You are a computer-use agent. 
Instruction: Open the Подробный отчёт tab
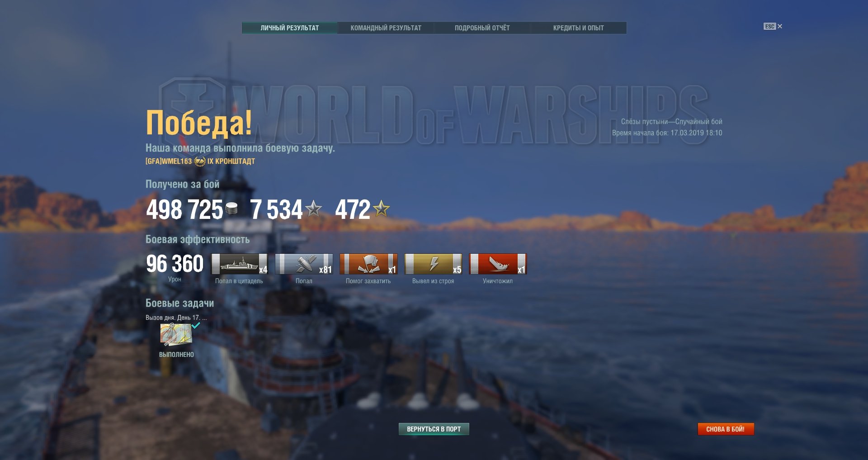[482, 28]
